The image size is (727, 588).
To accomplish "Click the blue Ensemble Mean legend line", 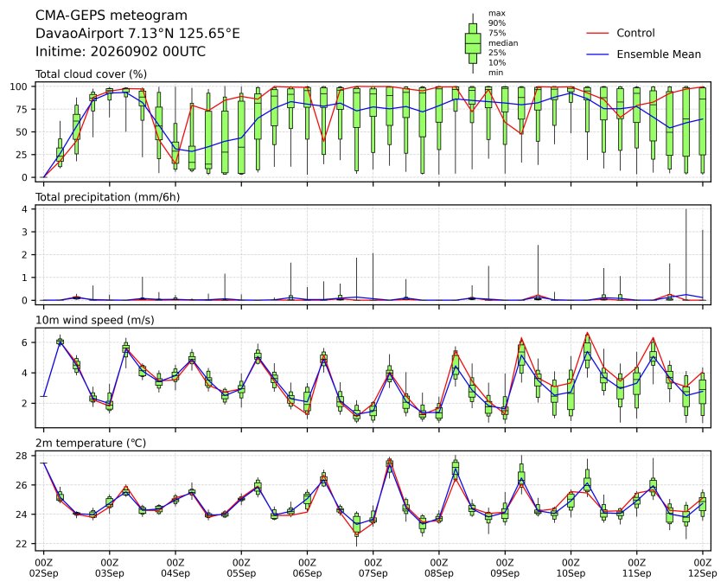I will [x=597, y=54].
